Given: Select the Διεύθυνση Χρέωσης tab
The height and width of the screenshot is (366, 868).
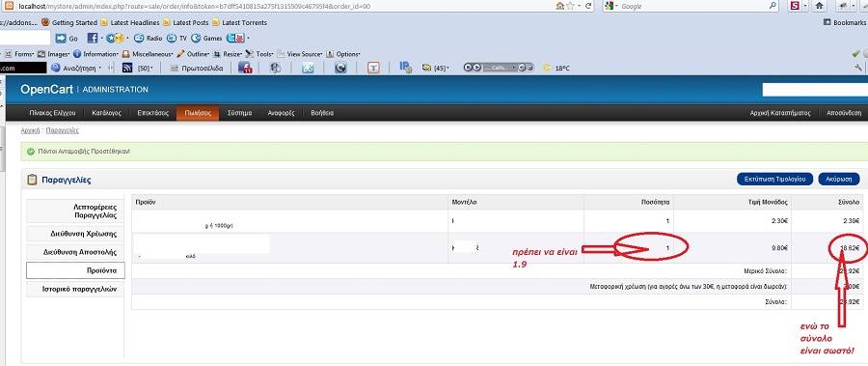Looking at the screenshot, I should [75, 234].
